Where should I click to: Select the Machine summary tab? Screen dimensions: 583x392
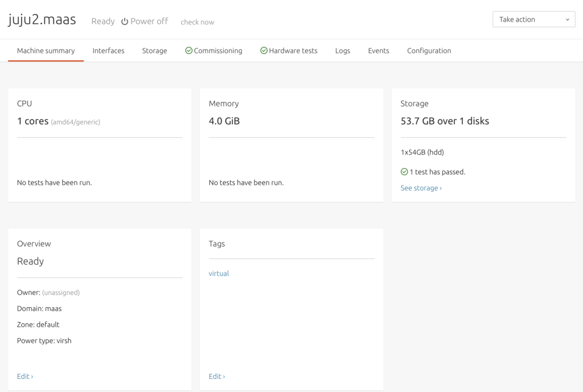(x=46, y=51)
